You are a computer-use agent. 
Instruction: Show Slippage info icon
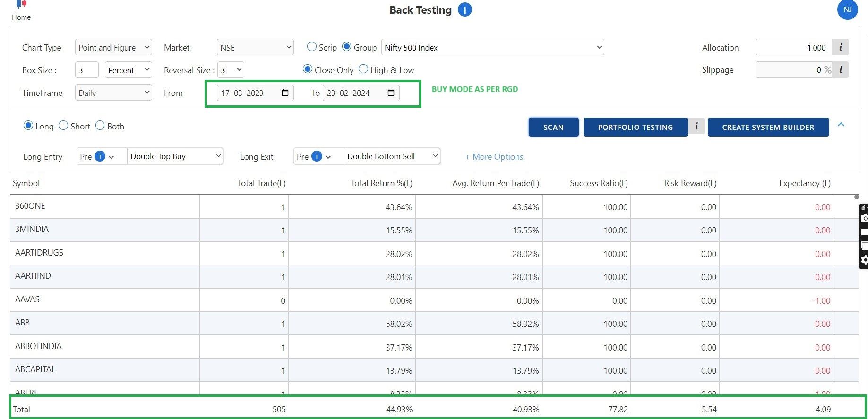840,70
